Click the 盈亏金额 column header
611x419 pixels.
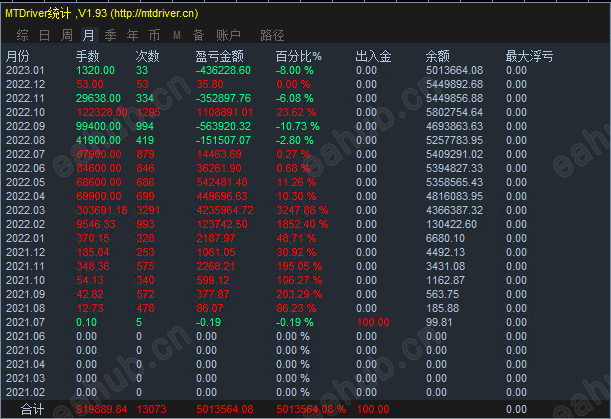[x=219, y=57]
